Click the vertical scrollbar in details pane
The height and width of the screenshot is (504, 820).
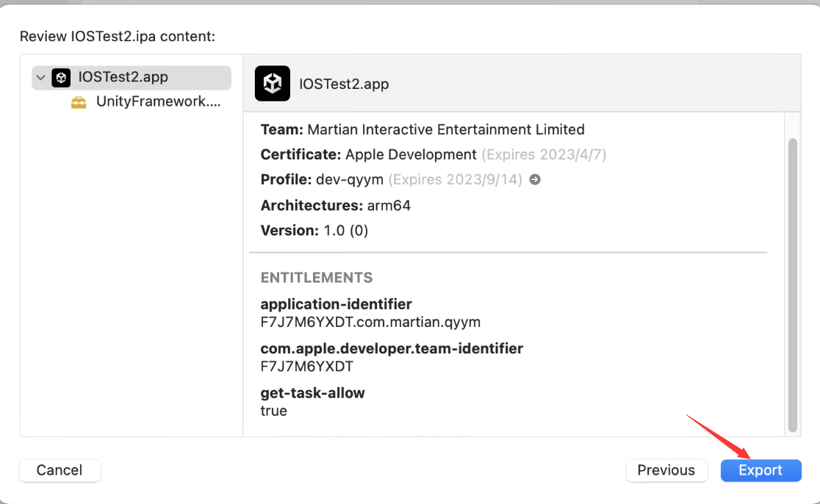(793, 285)
